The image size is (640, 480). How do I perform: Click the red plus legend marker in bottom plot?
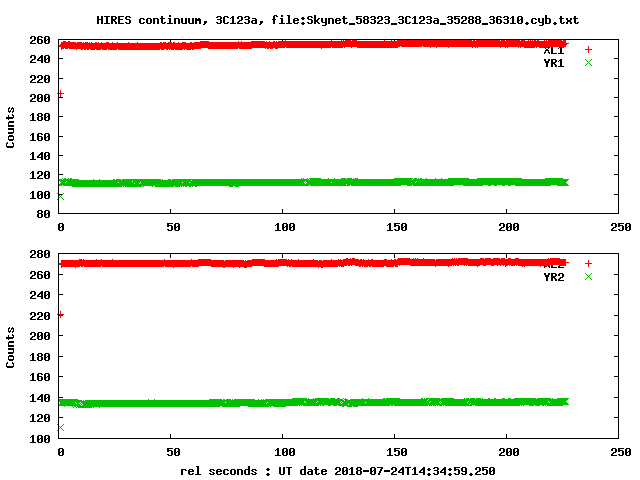pos(588,263)
